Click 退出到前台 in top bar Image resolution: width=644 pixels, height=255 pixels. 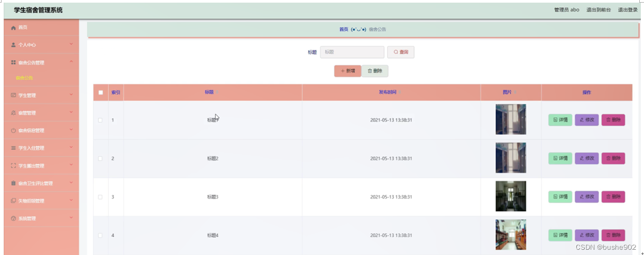coord(599,10)
